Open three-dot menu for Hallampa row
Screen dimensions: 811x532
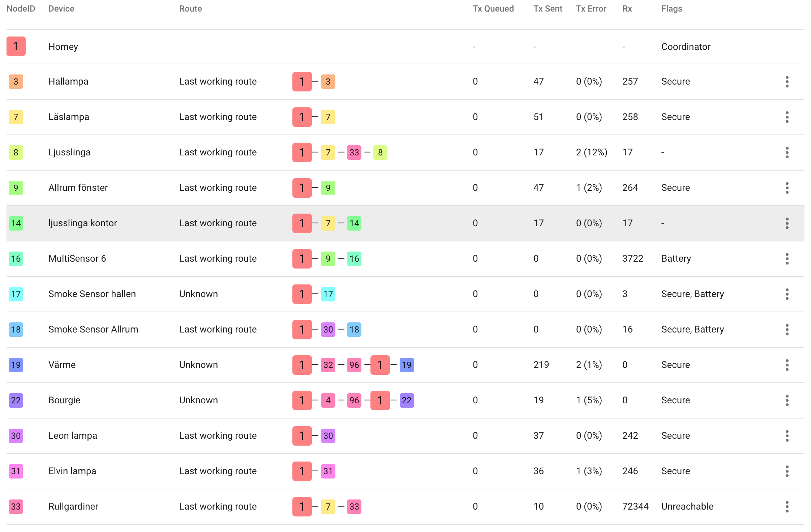[x=787, y=82]
